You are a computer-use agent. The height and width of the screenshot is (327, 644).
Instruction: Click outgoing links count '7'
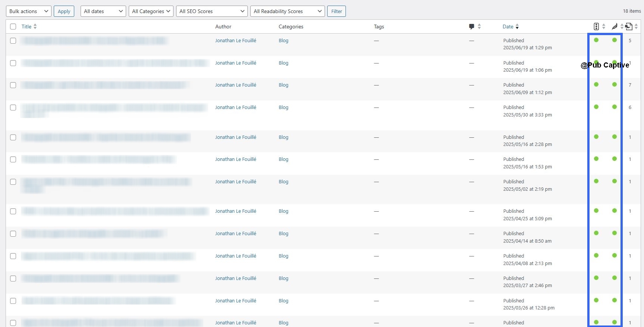[x=630, y=85]
